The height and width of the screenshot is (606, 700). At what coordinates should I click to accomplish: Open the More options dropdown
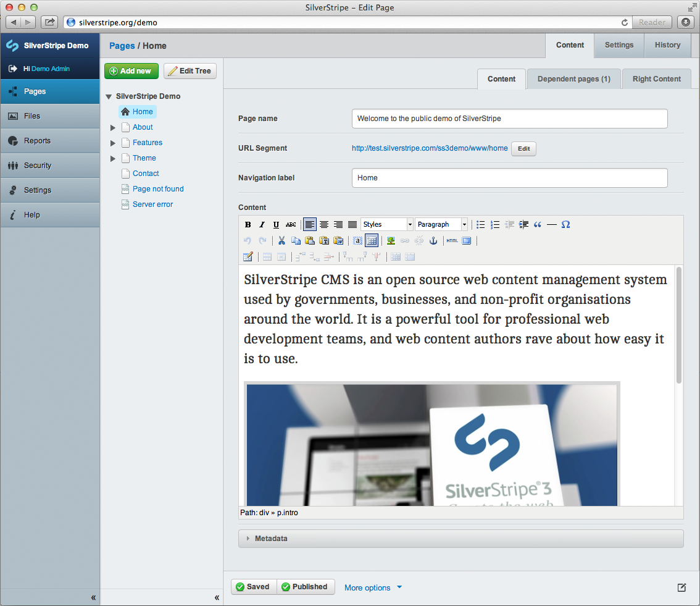click(373, 587)
